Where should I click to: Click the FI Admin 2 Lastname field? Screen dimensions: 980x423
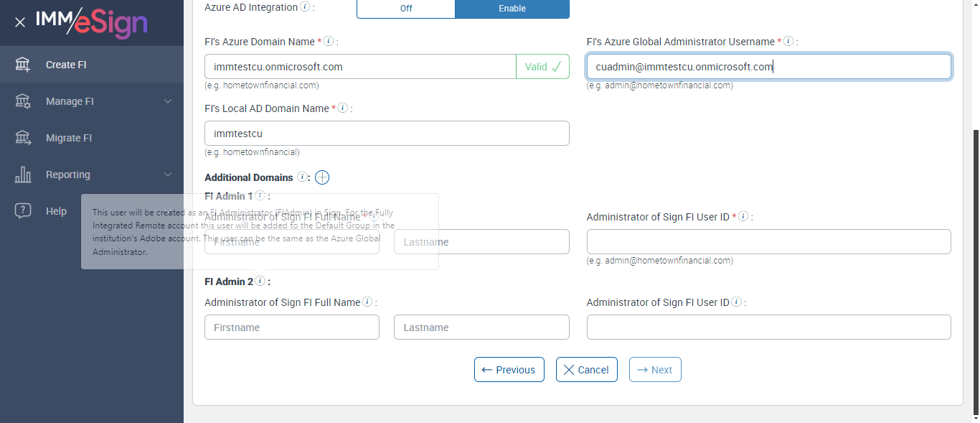pyautogui.click(x=481, y=327)
